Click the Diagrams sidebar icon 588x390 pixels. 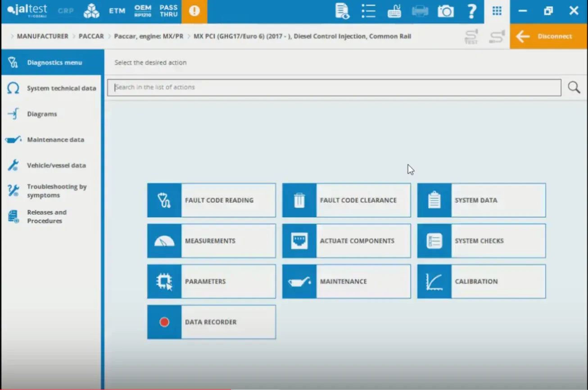pos(13,114)
